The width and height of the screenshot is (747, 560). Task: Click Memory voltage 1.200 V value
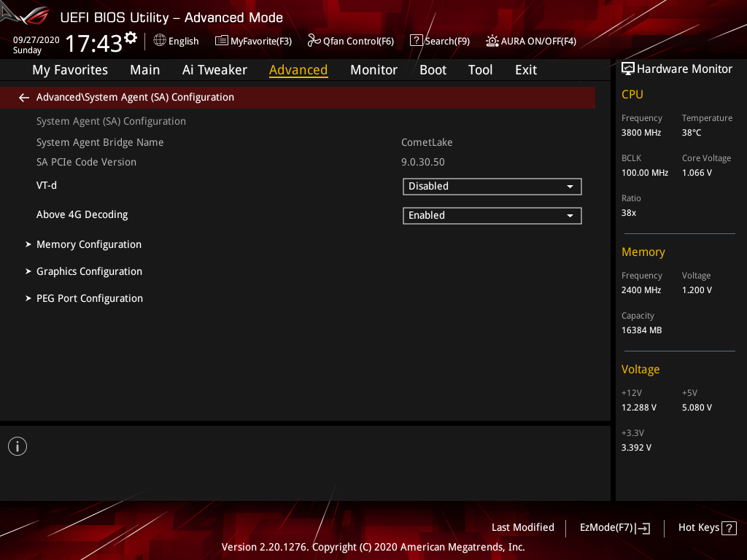click(x=697, y=290)
